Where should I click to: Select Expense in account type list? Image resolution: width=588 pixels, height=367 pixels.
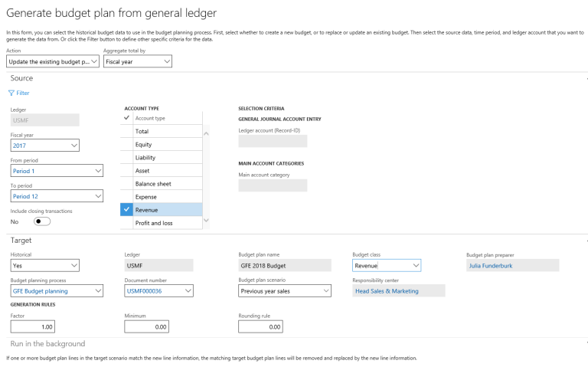(148, 197)
